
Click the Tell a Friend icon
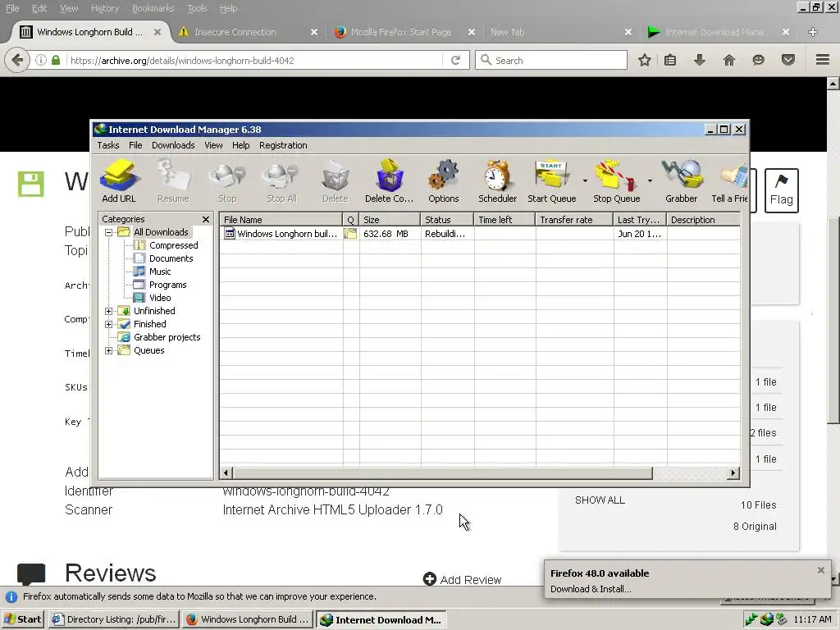[x=729, y=181]
